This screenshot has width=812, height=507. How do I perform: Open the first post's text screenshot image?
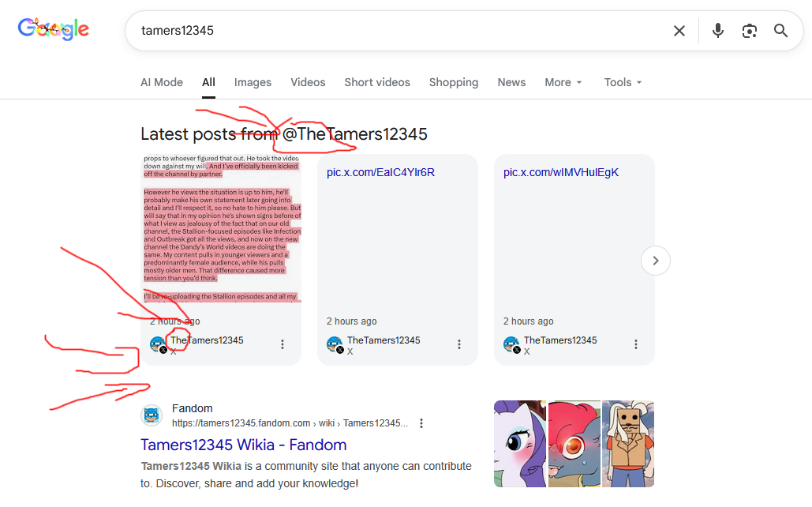[x=221, y=228]
